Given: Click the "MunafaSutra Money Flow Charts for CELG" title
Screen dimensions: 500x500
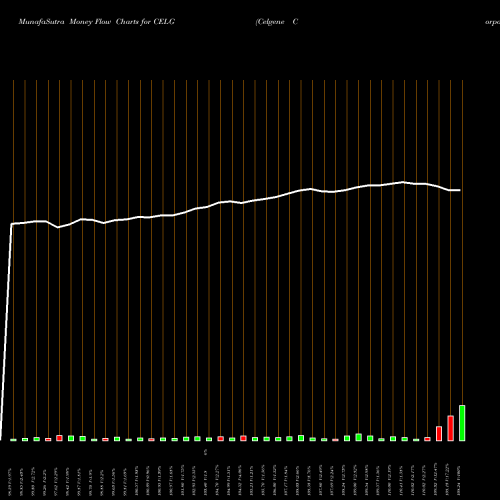Looking at the screenshot, I should (97, 22).
